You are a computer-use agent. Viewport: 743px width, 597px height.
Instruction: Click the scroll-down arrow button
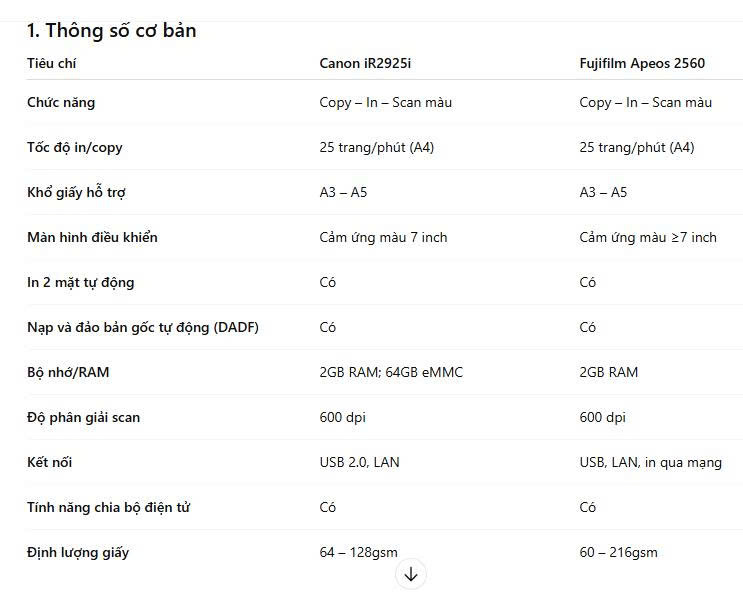[x=411, y=574]
